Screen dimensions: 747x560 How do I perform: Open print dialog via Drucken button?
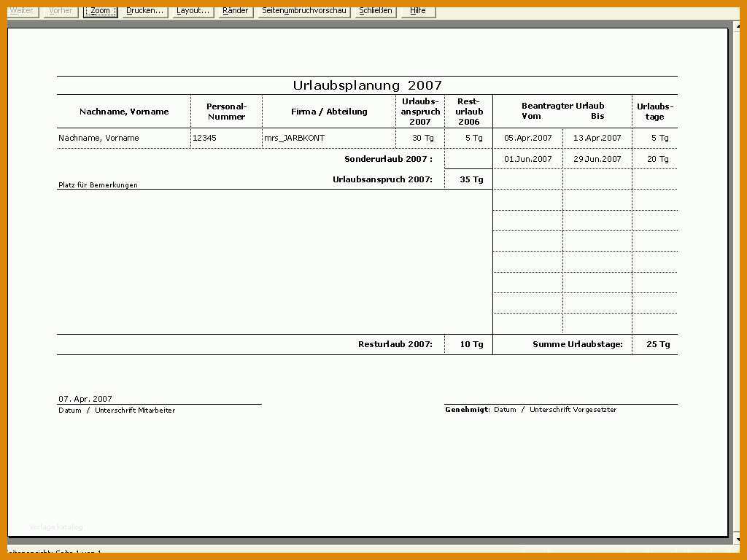click(x=144, y=10)
